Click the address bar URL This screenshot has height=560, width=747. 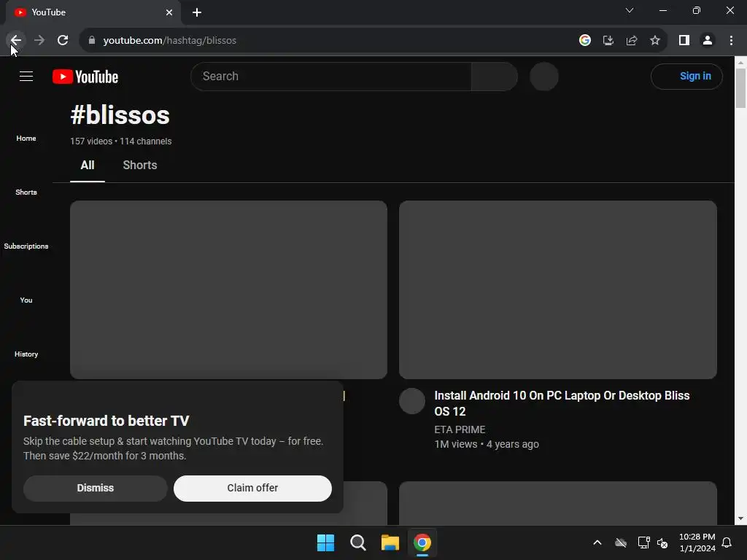pos(169,41)
